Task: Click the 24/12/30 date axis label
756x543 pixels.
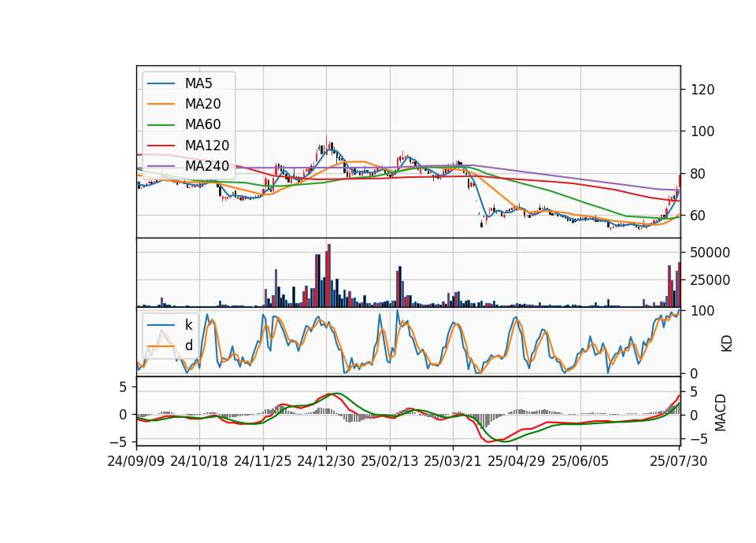Action: click(326, 461)
